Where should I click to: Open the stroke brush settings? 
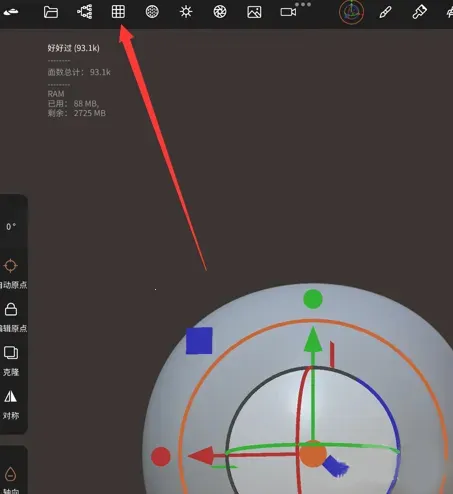pos(385,12)
